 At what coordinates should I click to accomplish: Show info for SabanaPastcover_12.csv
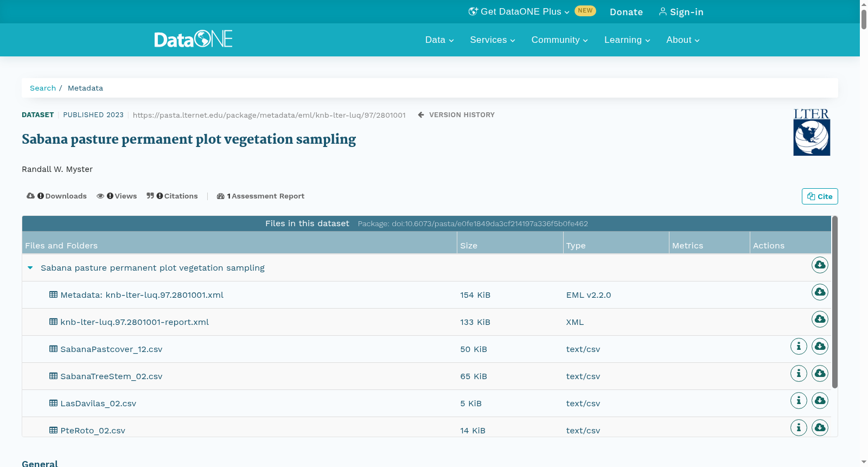coord(799,346)
